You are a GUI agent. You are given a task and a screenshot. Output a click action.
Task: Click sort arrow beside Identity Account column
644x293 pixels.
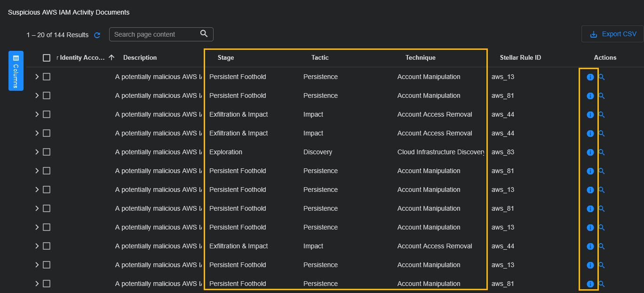point(111,57)
